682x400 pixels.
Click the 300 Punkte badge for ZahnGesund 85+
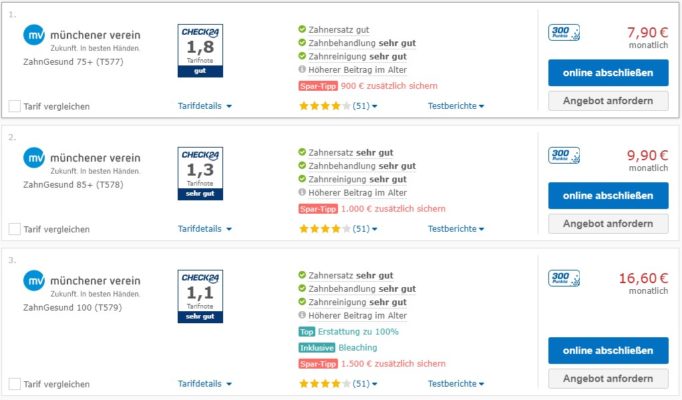[x=564, y=155]
